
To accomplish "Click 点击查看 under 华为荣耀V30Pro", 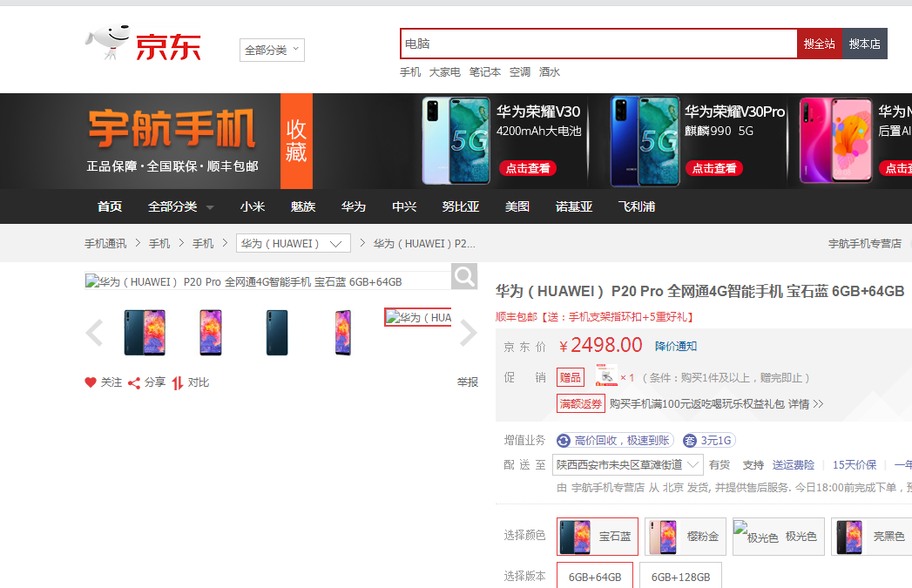I will click(713, 168).
